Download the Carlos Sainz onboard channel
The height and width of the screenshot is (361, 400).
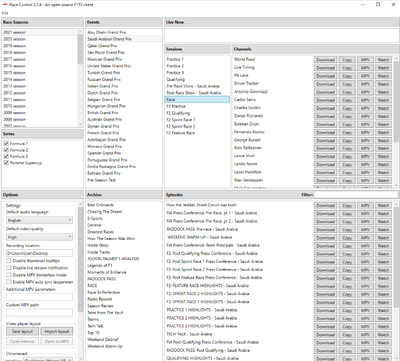(x=325, y=100)
